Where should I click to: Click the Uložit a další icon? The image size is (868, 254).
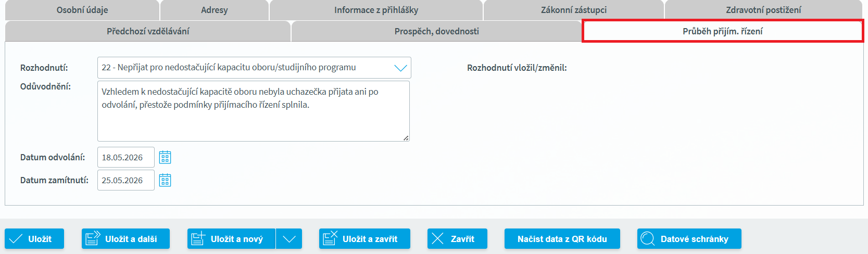point(93,238)
